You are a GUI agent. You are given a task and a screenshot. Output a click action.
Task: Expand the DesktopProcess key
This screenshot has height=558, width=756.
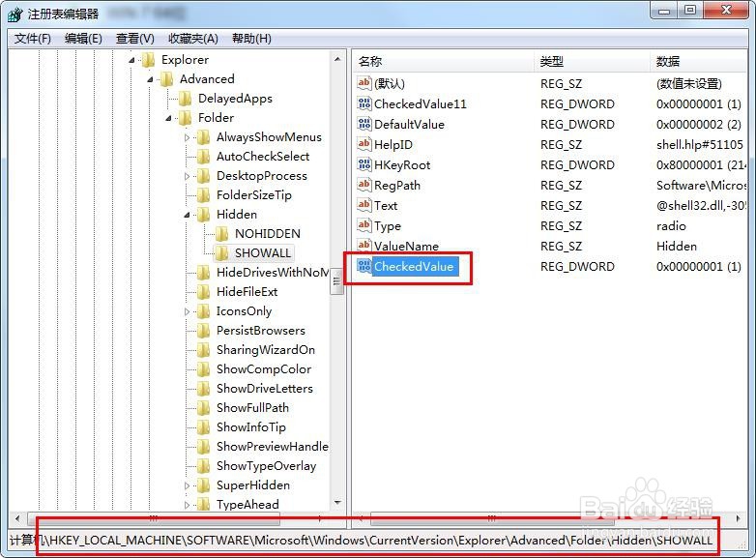[x=188, y=176]
